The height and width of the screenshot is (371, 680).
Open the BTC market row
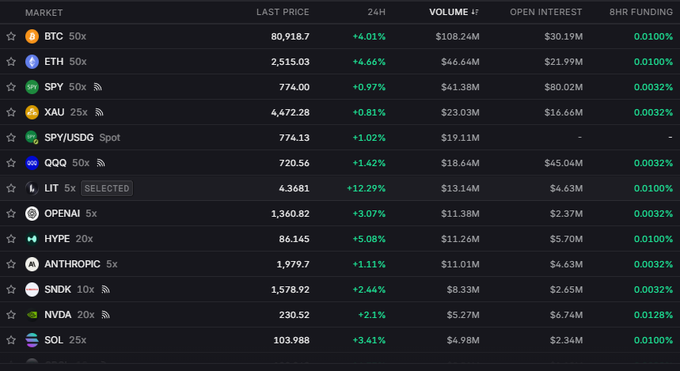tap(340, 36)
